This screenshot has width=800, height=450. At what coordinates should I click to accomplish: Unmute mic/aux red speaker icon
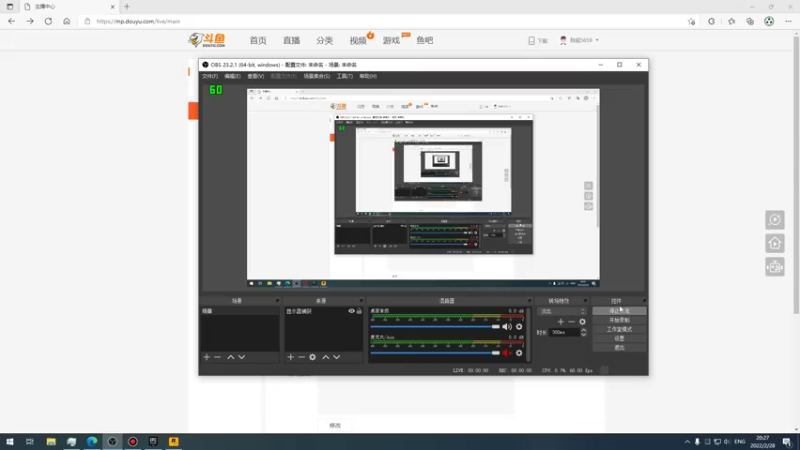coord(507,353)
